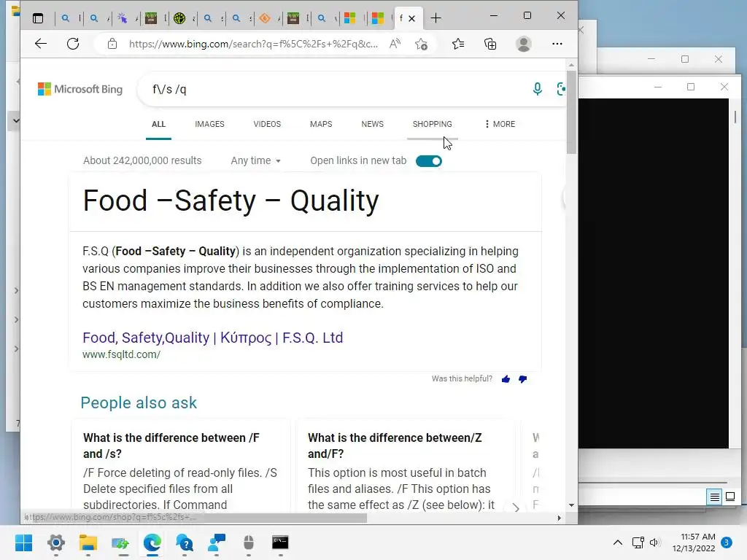The width and height of the screenshot is (747, 560).
Task: Open the www.fsqltd.com/ URL link
Action: click(x=122, y=354)
